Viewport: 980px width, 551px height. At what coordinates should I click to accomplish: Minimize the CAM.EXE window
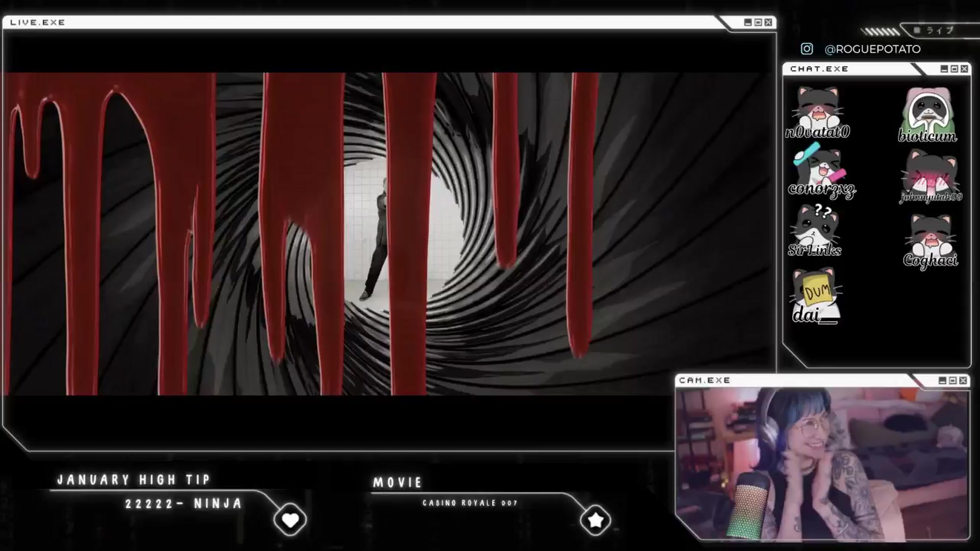942,381
